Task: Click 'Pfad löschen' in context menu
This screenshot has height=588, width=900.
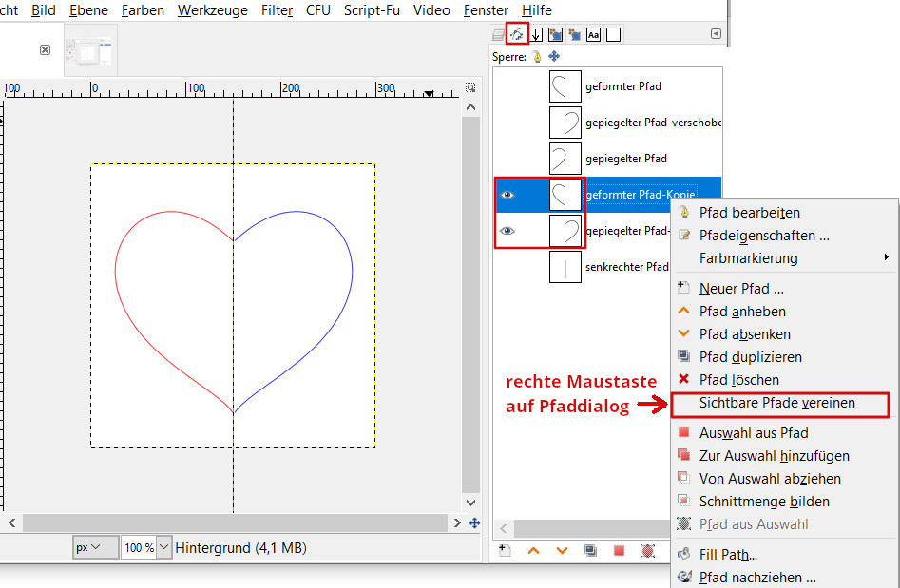Action: 738,380
